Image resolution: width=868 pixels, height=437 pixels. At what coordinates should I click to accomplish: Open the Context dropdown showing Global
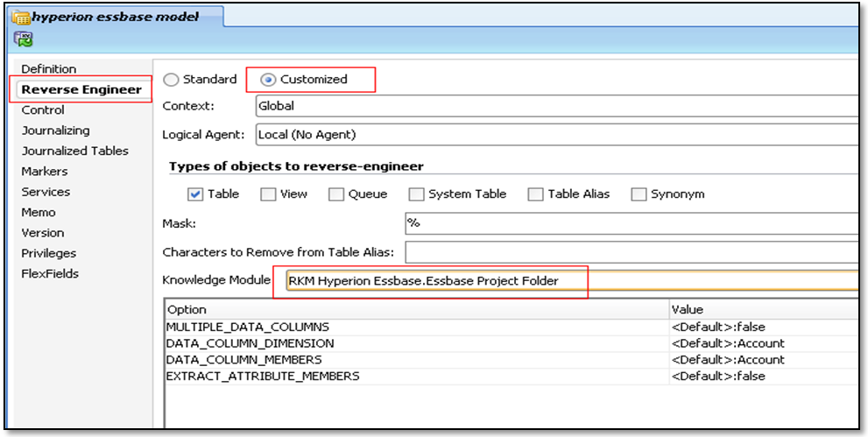click(x=559, y=106)
